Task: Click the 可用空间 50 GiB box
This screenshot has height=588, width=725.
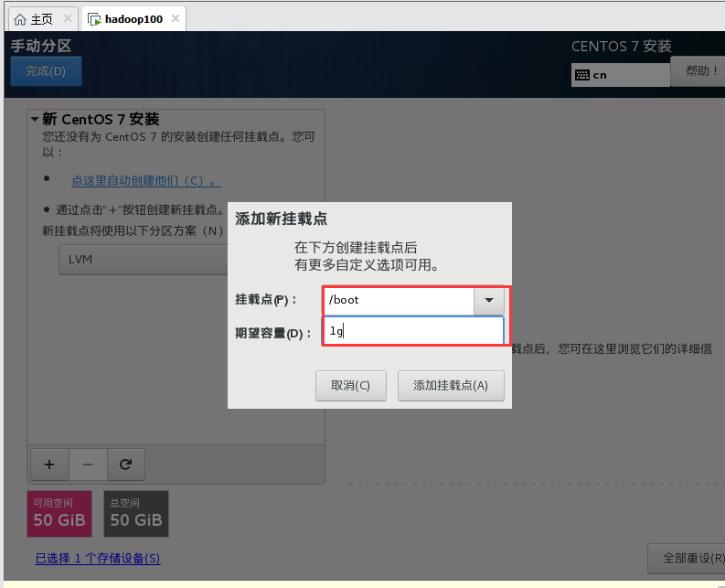Action: click(59, 514)
